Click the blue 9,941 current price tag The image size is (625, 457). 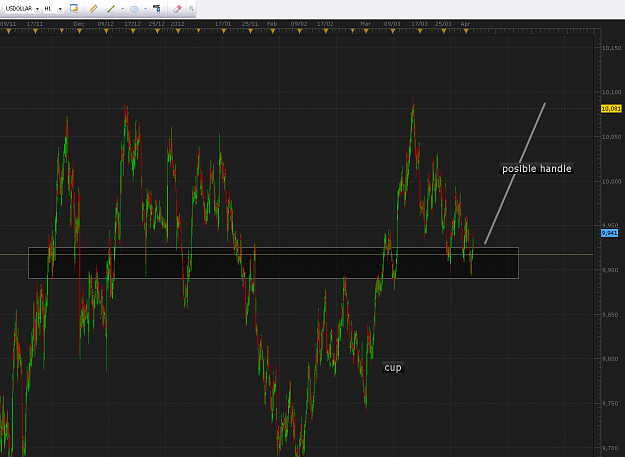click(609, 233)
